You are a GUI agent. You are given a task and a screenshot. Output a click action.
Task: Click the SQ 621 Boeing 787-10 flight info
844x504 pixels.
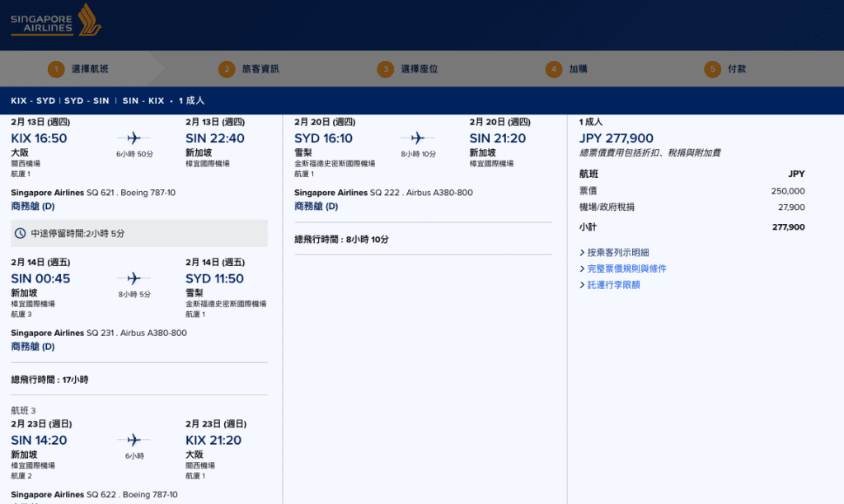point(93,193)
